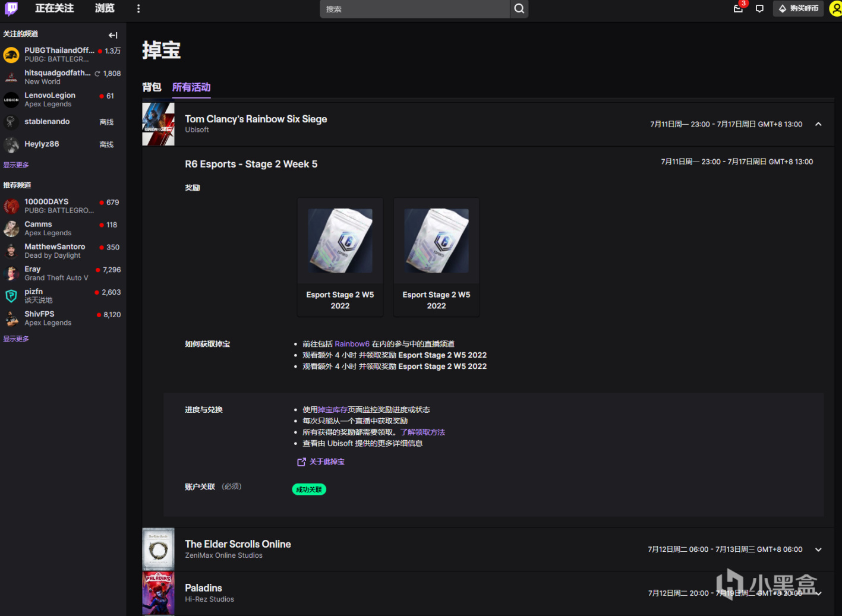Click the 关注的频道 sidebar heading

[x=20, y=34]
